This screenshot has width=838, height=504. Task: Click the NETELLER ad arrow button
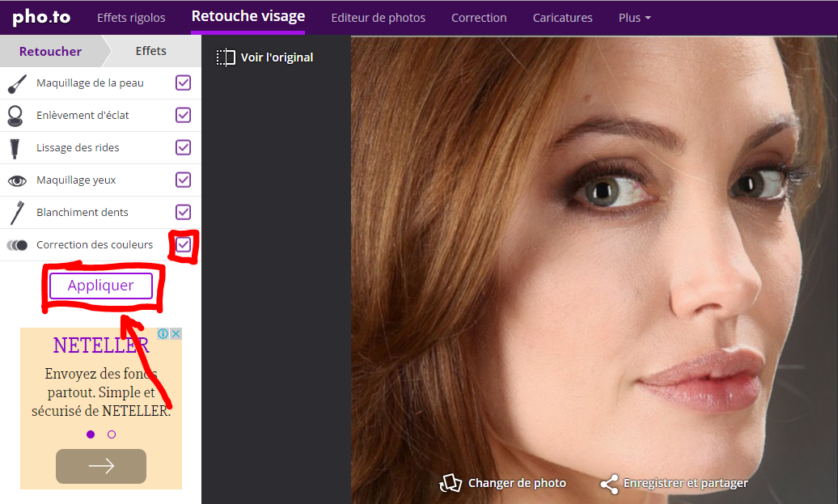coord(101,466)
